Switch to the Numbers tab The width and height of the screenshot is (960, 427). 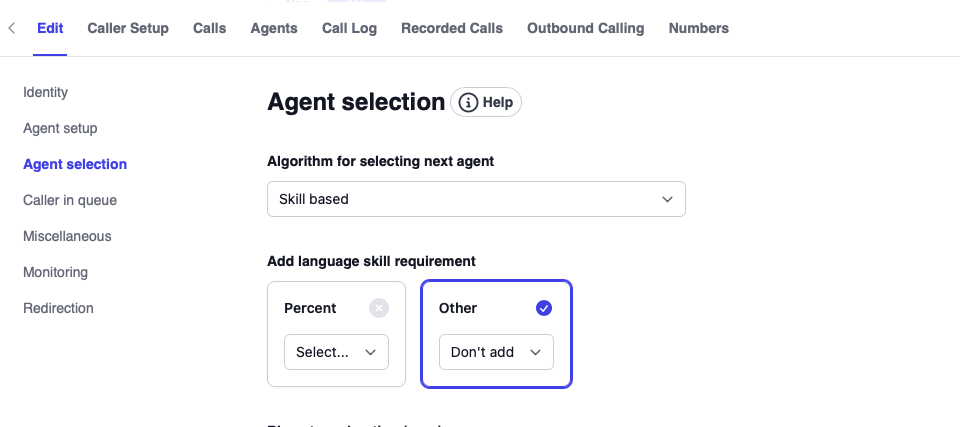(x=698, y=28)
